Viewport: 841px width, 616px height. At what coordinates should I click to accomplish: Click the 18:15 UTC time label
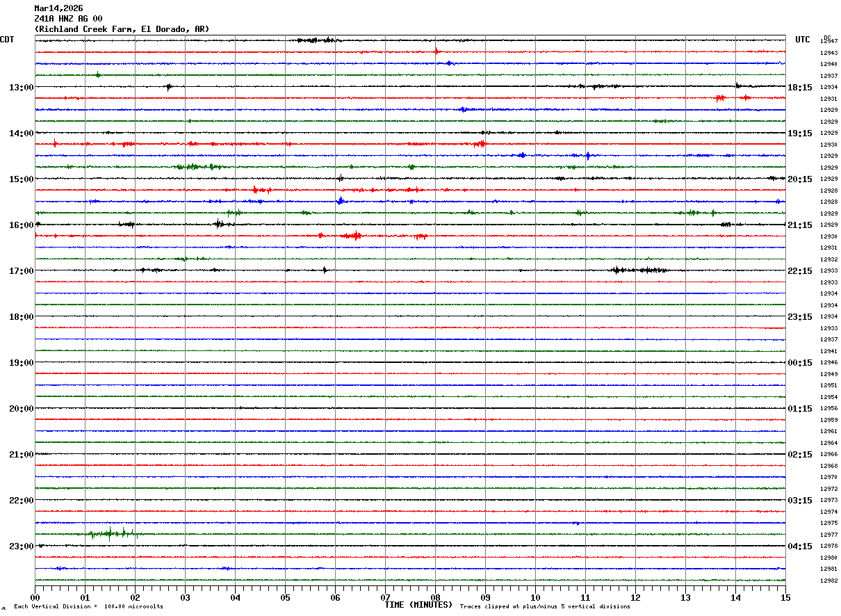click(800, 87)
